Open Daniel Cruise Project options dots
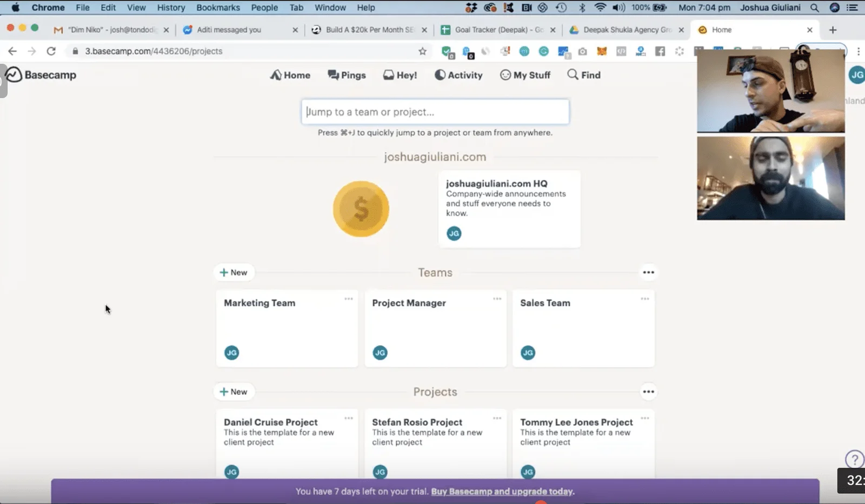Viewport: 865px width, 504px height. 349,418
